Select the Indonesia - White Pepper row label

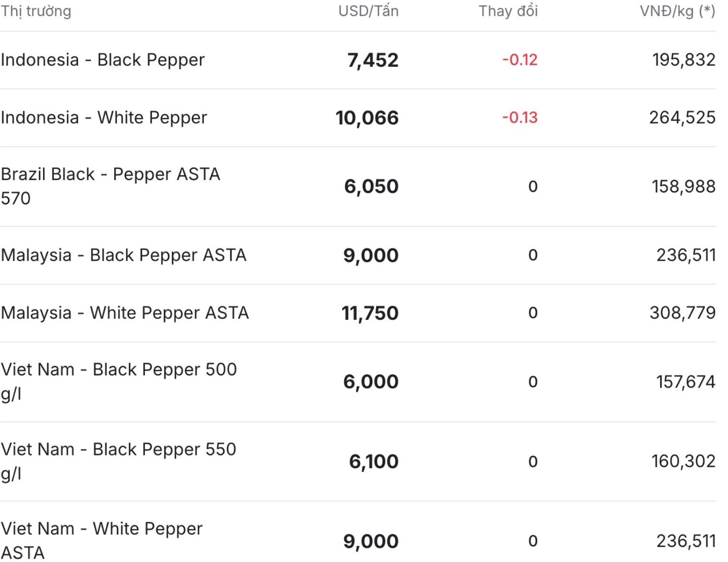pos(104,118)
